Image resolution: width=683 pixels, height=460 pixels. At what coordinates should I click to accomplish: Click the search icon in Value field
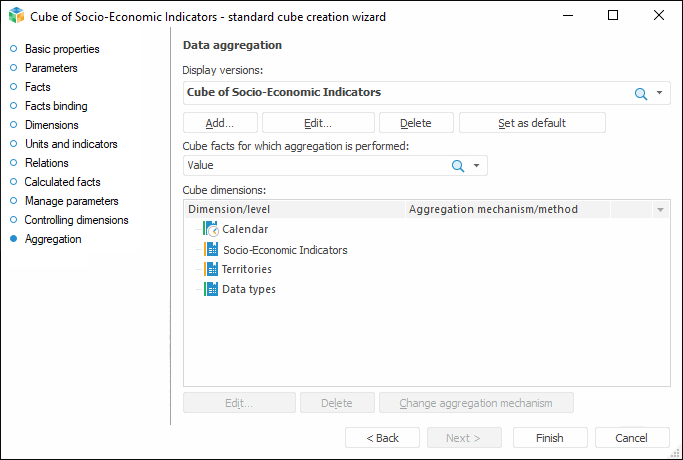coord(458,166)
